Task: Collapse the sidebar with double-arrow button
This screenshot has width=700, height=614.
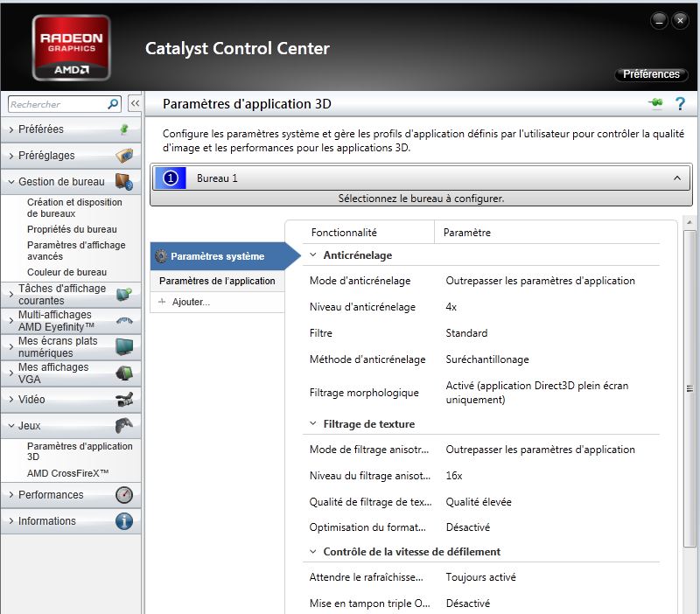Action: [135, 103]
